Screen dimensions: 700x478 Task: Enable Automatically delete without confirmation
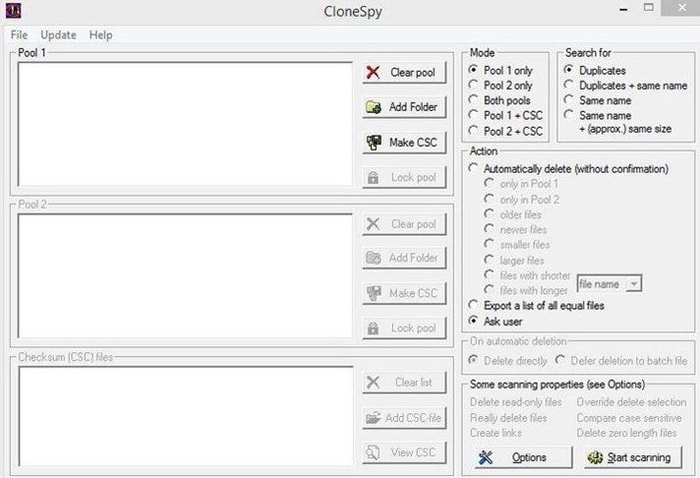coord(474,169)
